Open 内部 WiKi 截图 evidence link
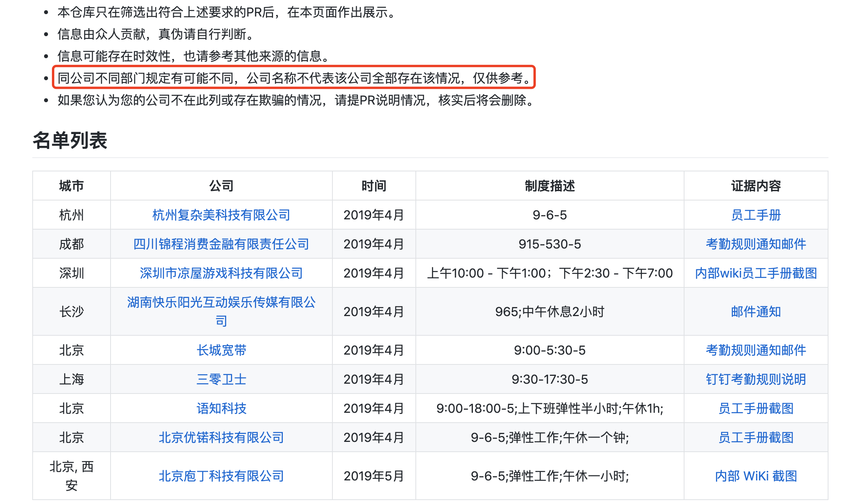Screen dimensions: 845x504 click(x=756, y=476)
